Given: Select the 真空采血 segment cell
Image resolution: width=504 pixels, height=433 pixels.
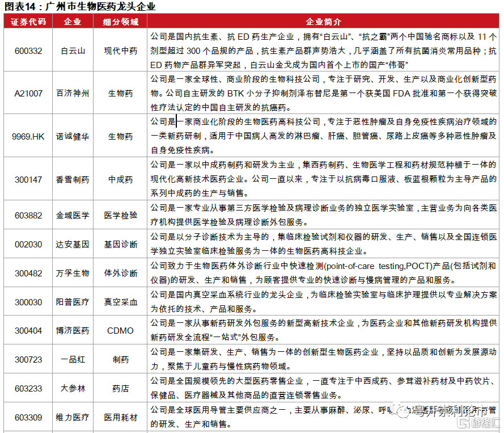Looking at the screenshot, I should pos(120,302).
